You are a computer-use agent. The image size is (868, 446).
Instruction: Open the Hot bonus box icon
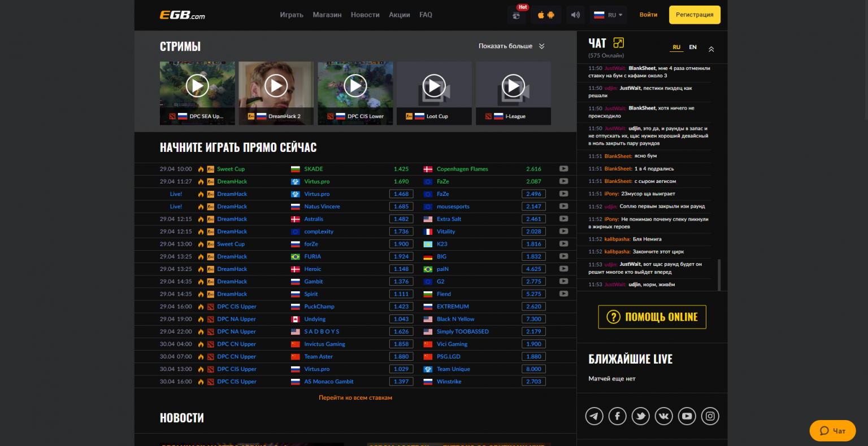[x=517, y=15]
